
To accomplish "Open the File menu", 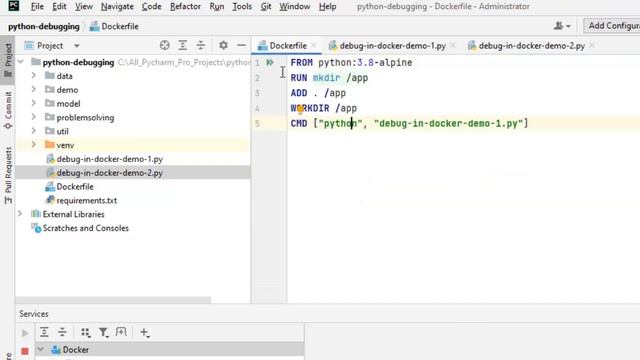I will pos(37,7).
